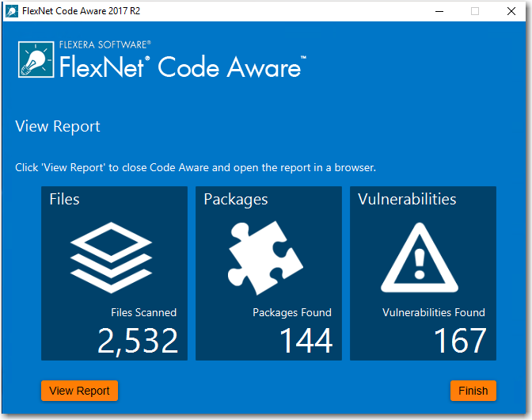Click the 'Packages Found' label

pos(292,312)
